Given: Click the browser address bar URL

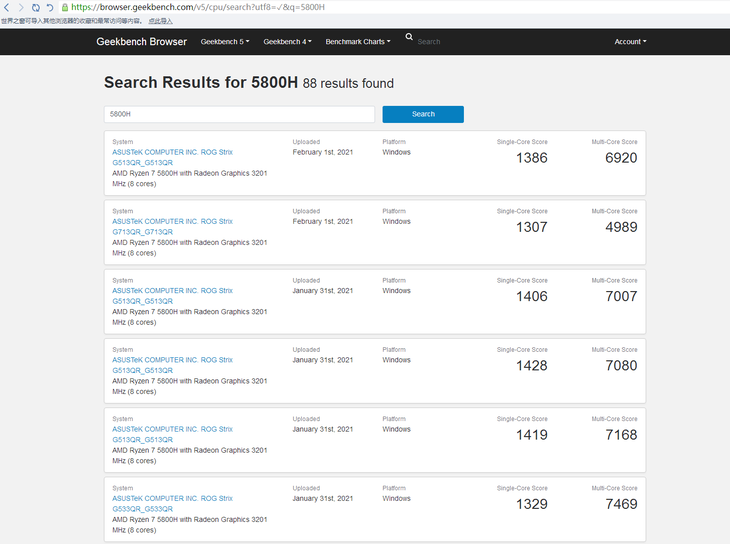Looking at the screenshot, I should (200, 7).
